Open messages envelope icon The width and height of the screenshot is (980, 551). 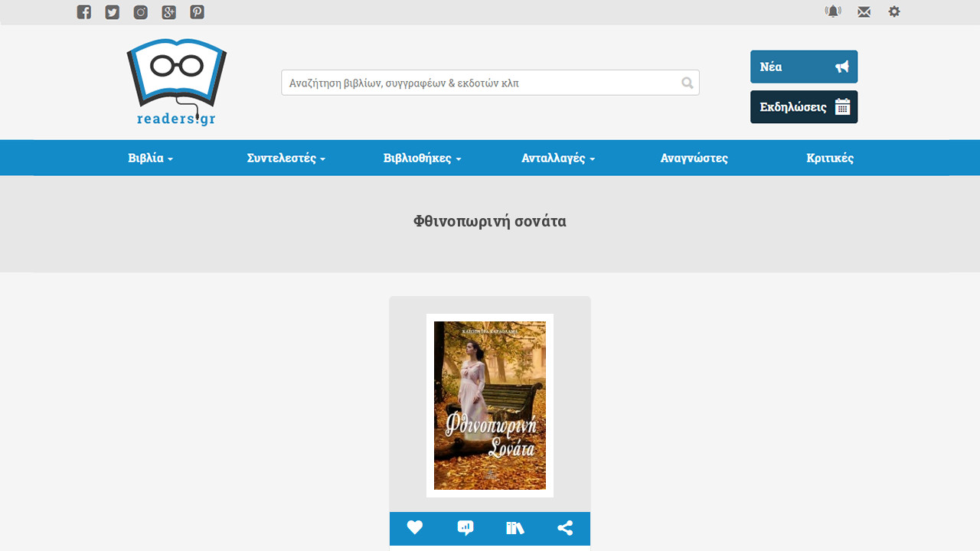point(864,12)
